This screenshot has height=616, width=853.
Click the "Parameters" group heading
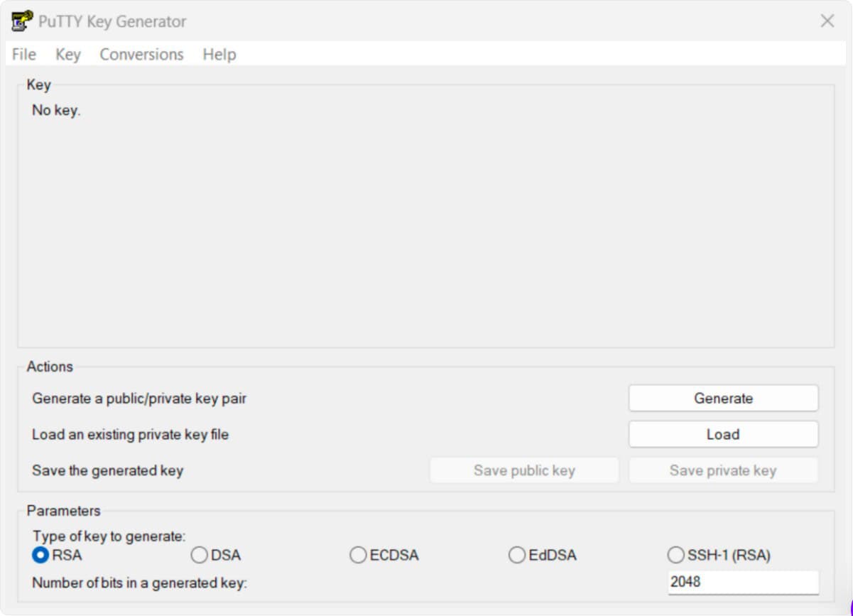(x=64, y=511)
